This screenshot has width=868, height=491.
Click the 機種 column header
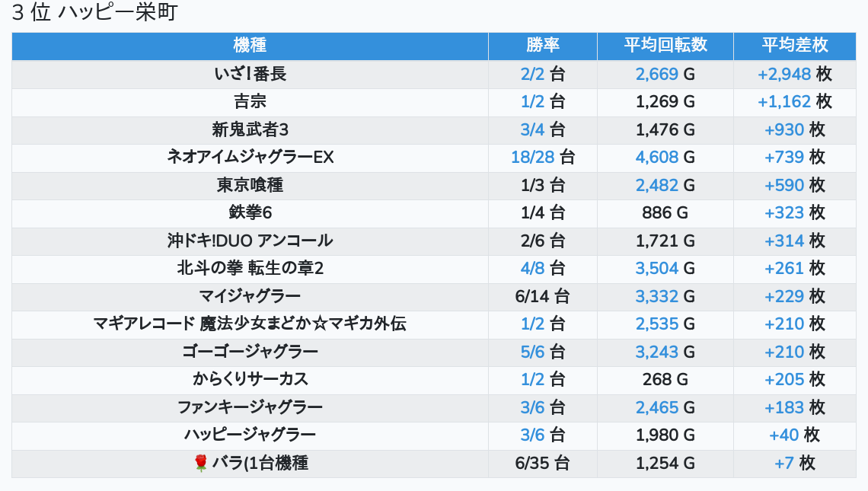[x=250, y=45]
